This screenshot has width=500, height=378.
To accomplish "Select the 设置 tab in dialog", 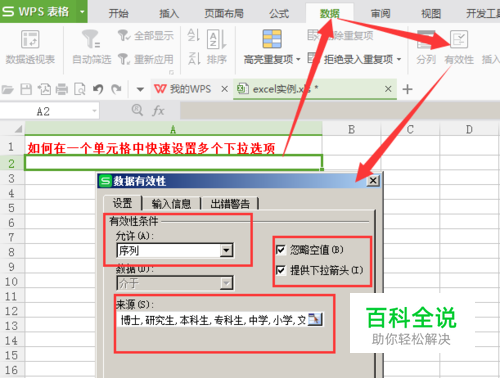I will coord(122,203).
